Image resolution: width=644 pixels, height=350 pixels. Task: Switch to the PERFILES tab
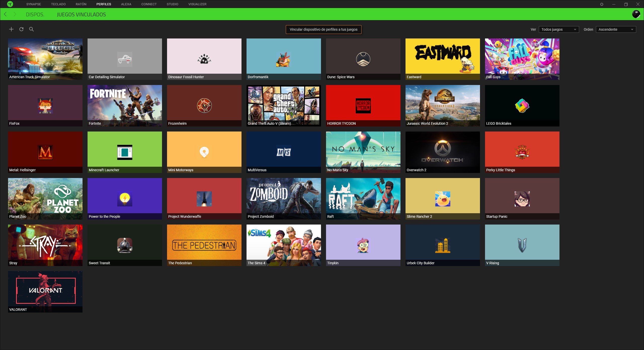click(104, 4)
